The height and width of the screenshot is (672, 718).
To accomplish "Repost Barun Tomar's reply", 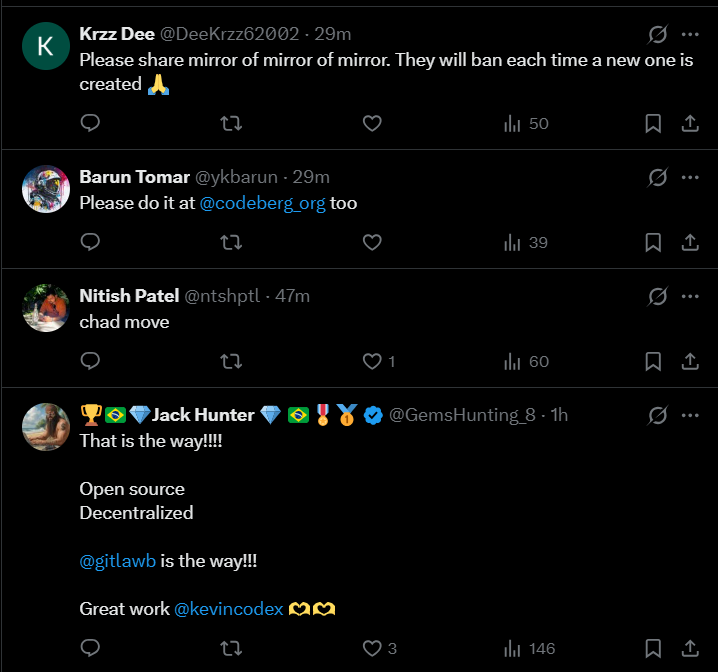I will (x=231, y=242).
